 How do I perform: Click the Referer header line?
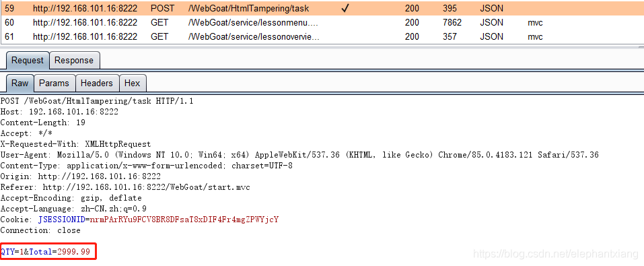pyautogui.click(x=125, y=187)
